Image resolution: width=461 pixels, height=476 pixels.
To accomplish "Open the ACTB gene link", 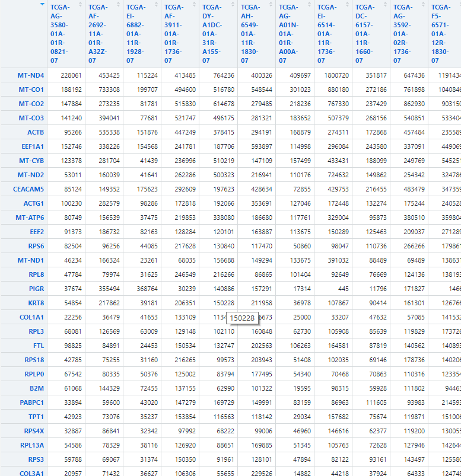I will (36, 132).
